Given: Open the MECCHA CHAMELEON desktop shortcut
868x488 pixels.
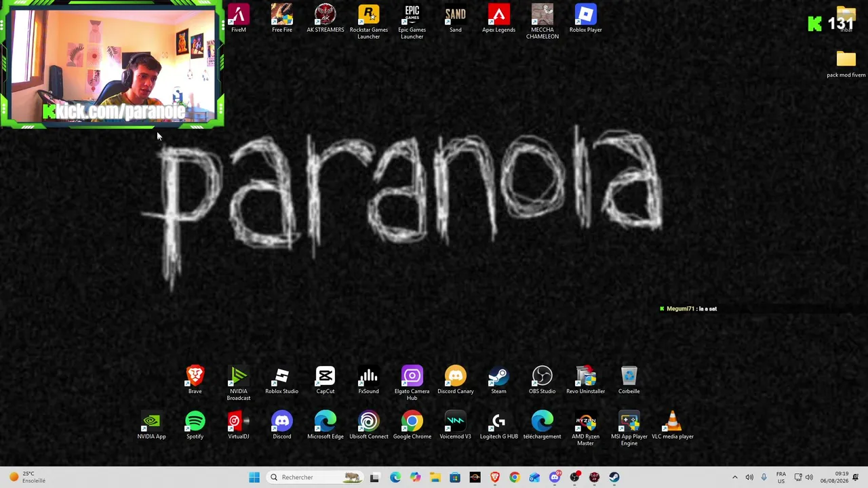Looking at the screenshot, I should tap(542, 22).
